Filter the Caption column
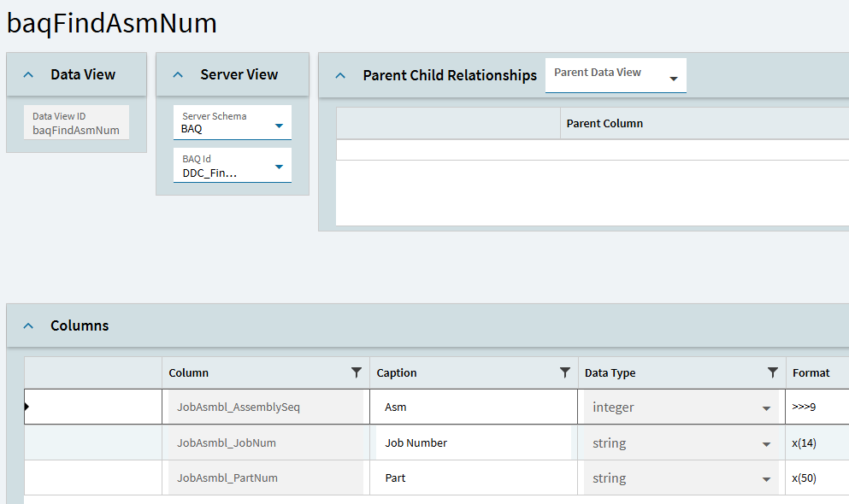 click(x=564, y=372)
